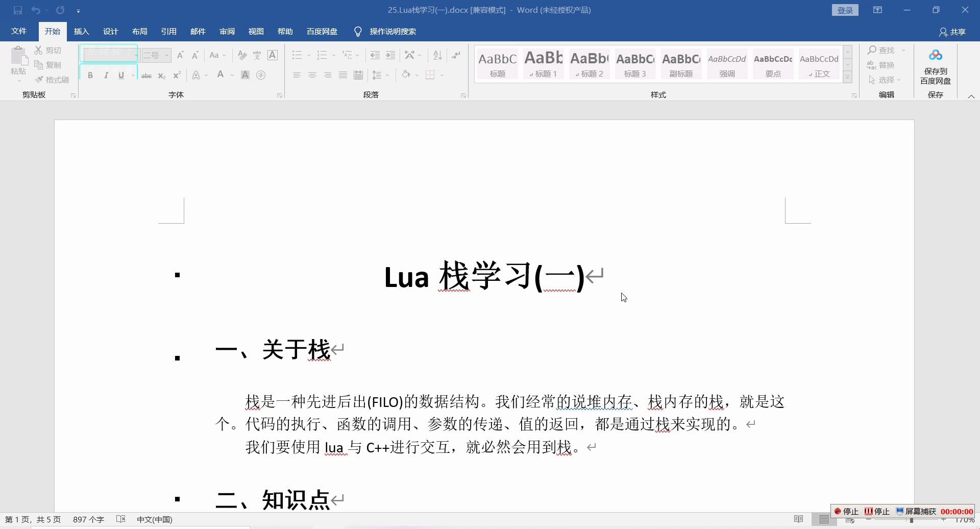
Task: Click the Enclose Characters icon
Action: pyautogui.click(x=261, y=75)
